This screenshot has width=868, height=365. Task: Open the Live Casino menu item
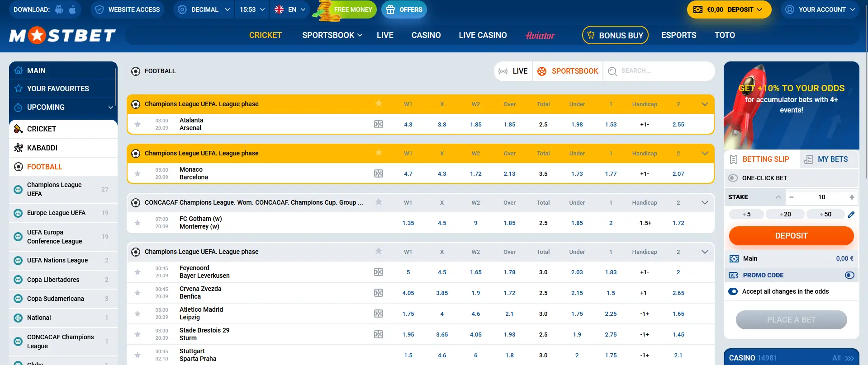coord(483,35)
